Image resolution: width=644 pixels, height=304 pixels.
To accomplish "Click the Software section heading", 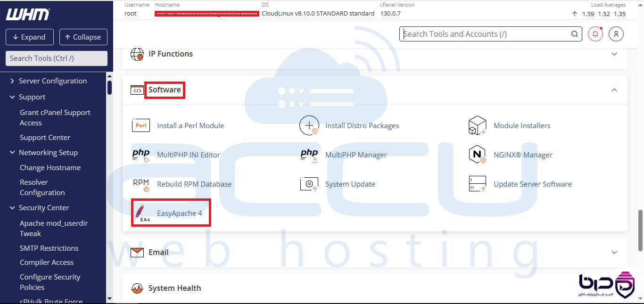I will pos(165,90).
